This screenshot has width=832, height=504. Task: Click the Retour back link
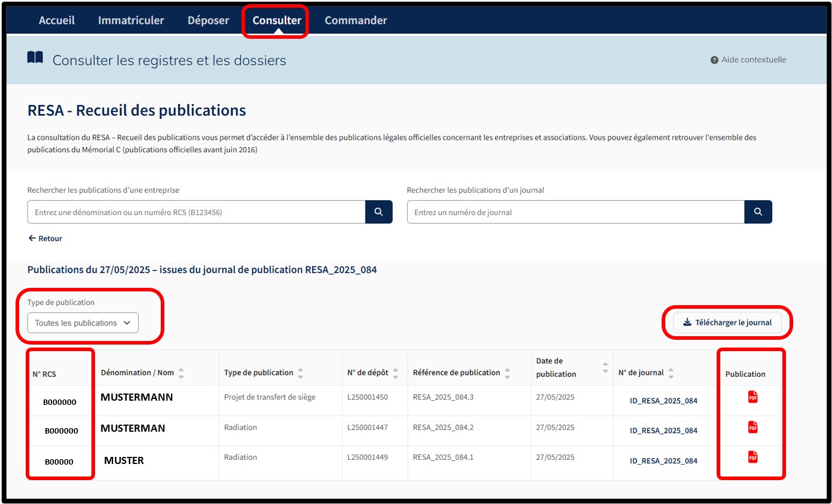click(45, 238)
